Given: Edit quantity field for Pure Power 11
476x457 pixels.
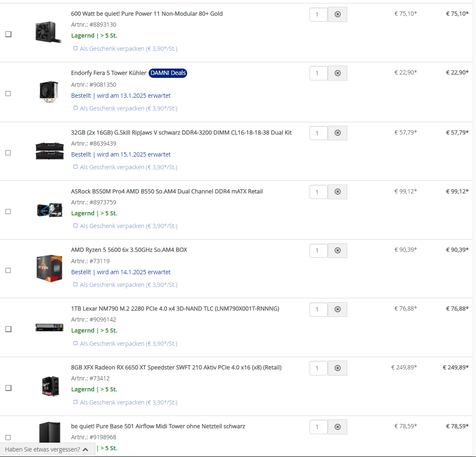Looking at the screenshot, I should (318, 14).
